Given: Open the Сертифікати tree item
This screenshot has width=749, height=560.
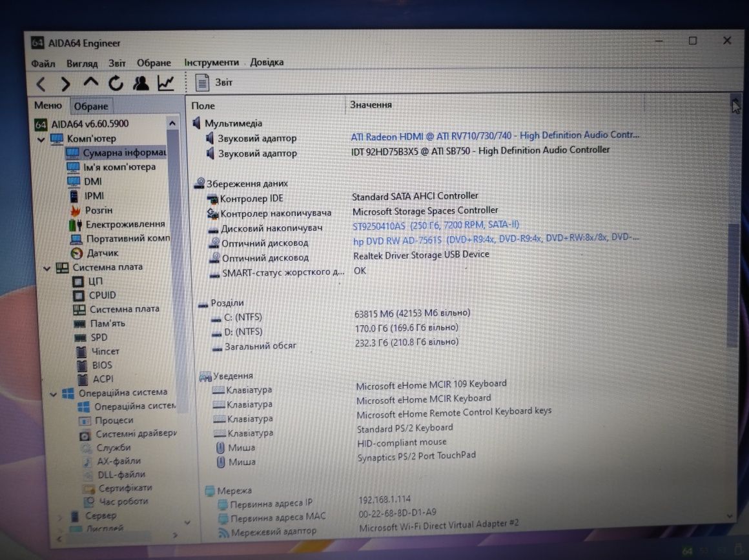Looking at the screenshot, I should click(118, 488).
